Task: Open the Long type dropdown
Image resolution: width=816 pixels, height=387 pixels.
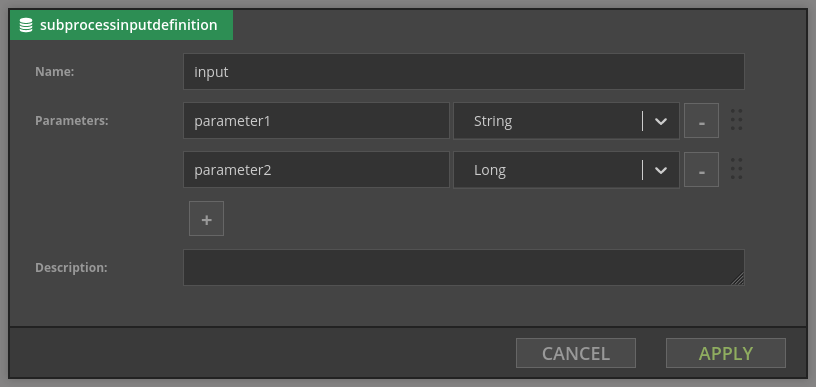Action: pyautogui.click(x=566, y=170)
